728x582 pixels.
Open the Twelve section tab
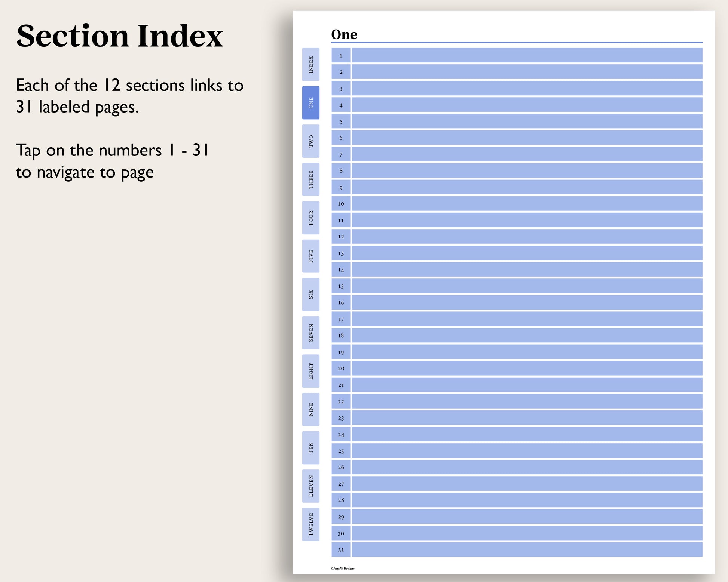click(x=311, y=524)
